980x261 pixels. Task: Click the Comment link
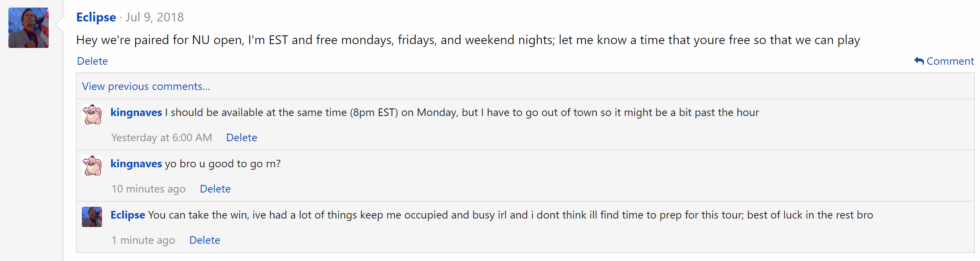[950, 61]
